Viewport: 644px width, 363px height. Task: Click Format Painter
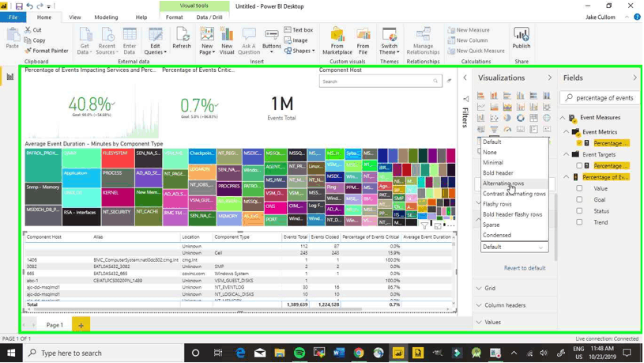46,51
